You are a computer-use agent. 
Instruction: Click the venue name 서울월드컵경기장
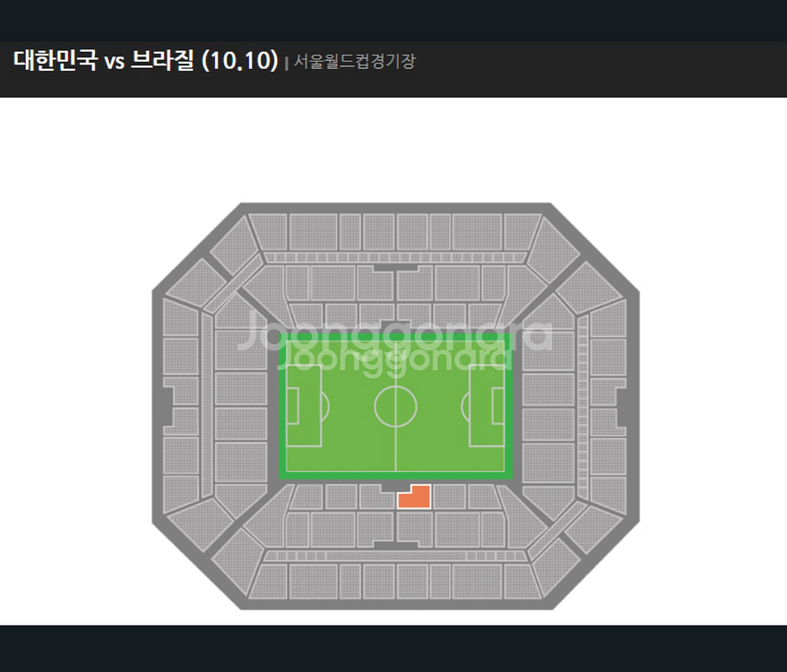point(355,62)
